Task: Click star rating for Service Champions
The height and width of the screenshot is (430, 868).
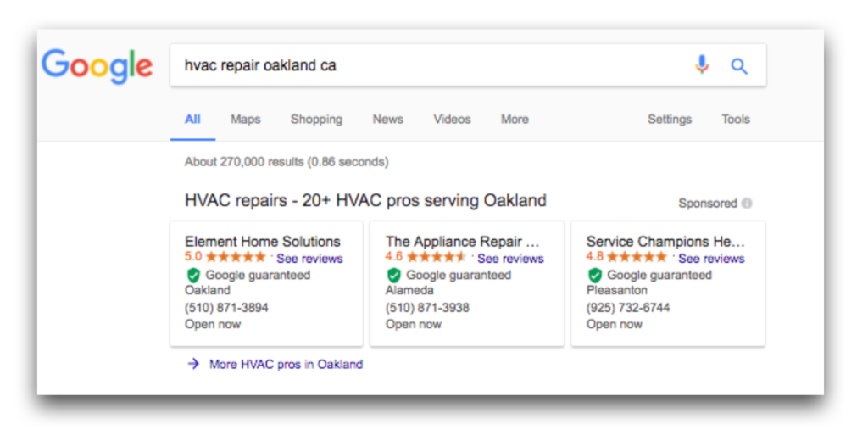Action: [637, 258]
